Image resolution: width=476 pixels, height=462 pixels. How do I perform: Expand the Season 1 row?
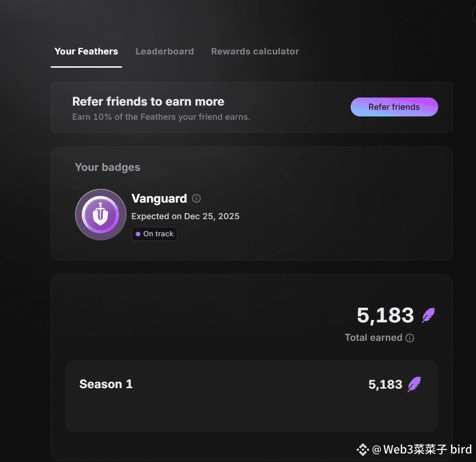click(252, 396)
